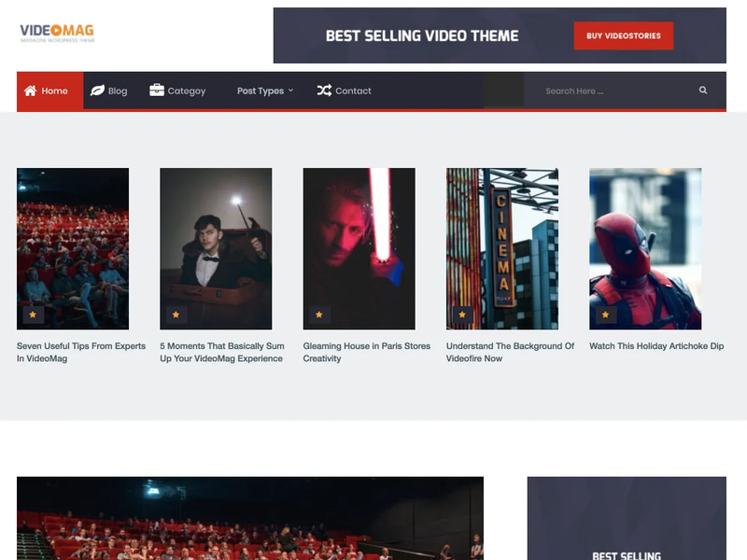Open the Categoy menu item
747x560 pixels.
(186, 91)
